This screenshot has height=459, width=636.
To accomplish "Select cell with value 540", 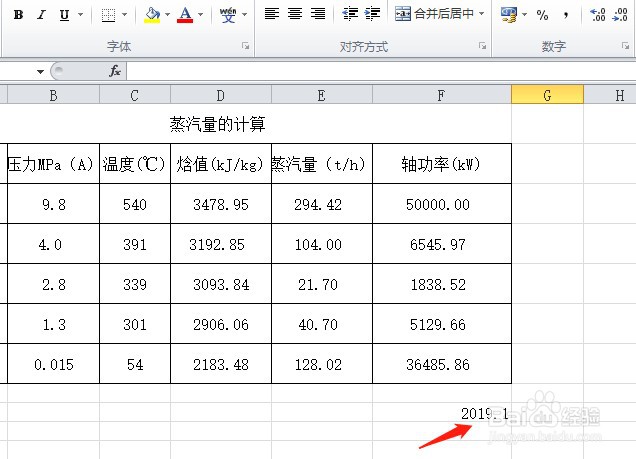I will pyautogui.click(x=135, y=204).
